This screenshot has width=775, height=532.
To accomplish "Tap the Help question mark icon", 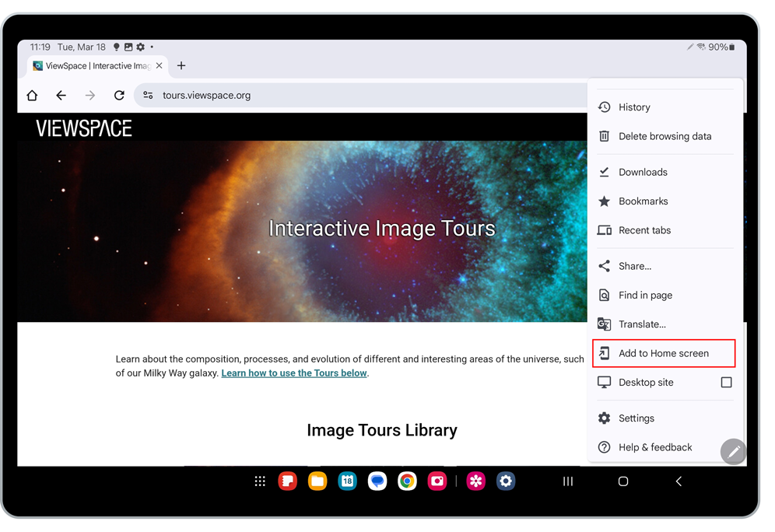I will 604,447.
